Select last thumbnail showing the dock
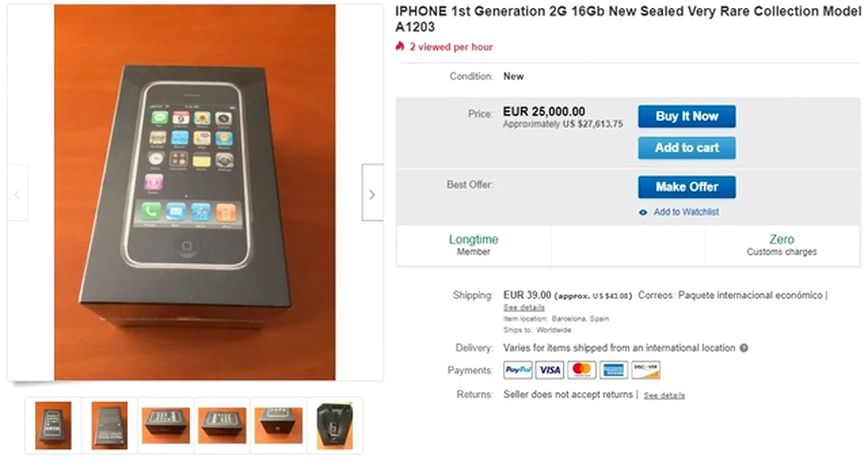The width and height of the screenshot is (868, 467). point(335,426)
